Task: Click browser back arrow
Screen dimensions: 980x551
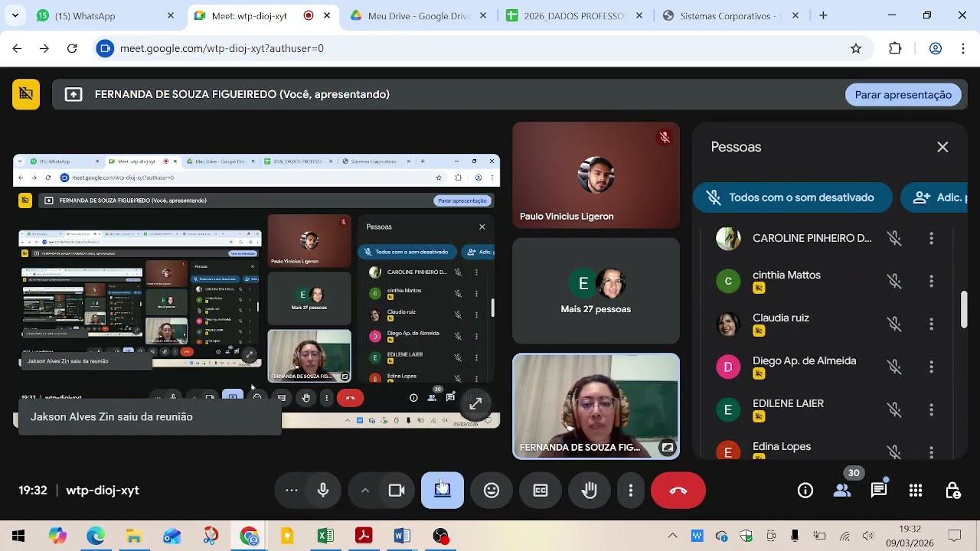Action: pyautogui.click(x=17, y=48)
